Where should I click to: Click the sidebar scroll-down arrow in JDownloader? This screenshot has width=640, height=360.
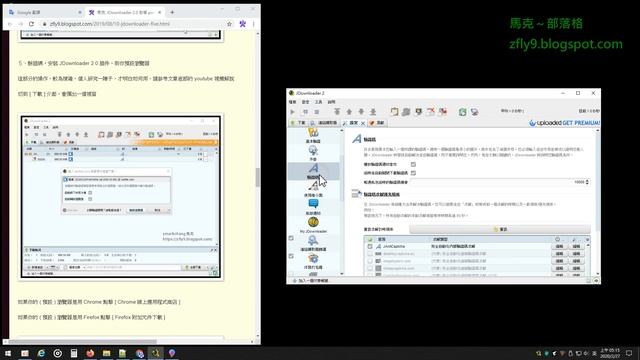pos(342,273)
